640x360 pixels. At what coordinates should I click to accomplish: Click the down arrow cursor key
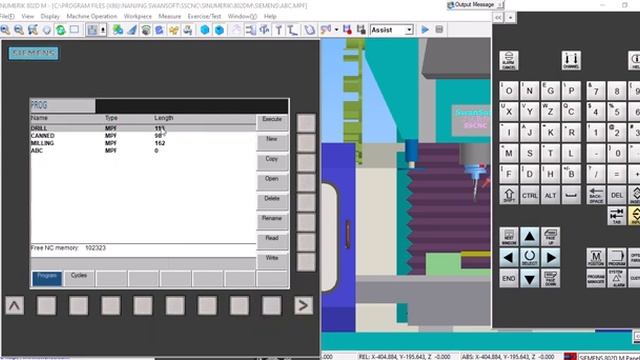(x=529, y=278)
